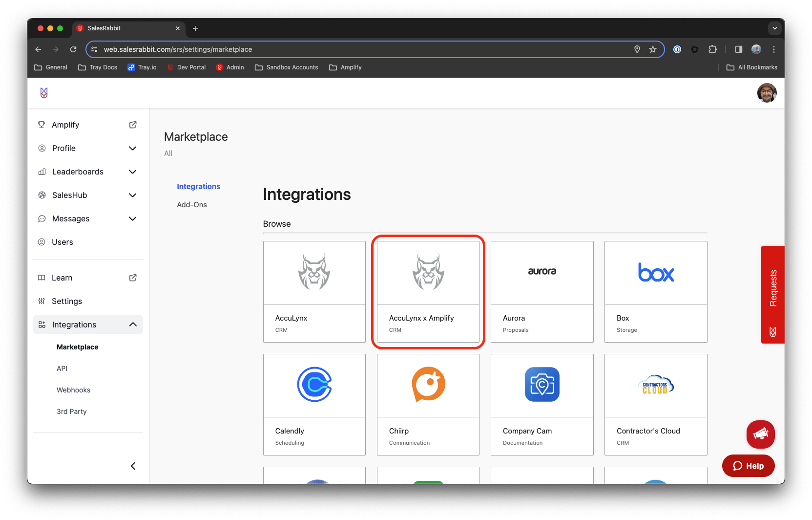Collapse the Integrations section chevron
Screen dimensions: 812x520
[x=133, y=325]
